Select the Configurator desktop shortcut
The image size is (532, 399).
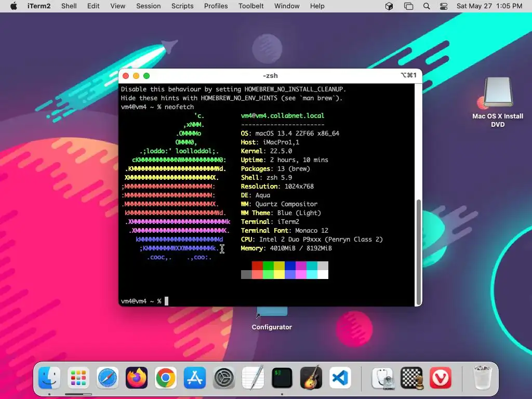click(x=272, y=319)
